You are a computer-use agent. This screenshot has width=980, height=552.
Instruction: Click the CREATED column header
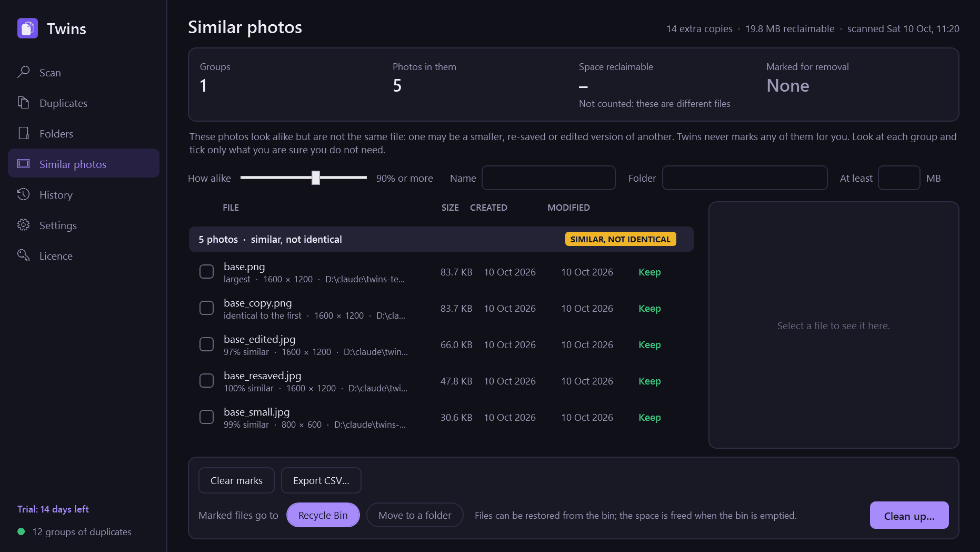[488, 208]
